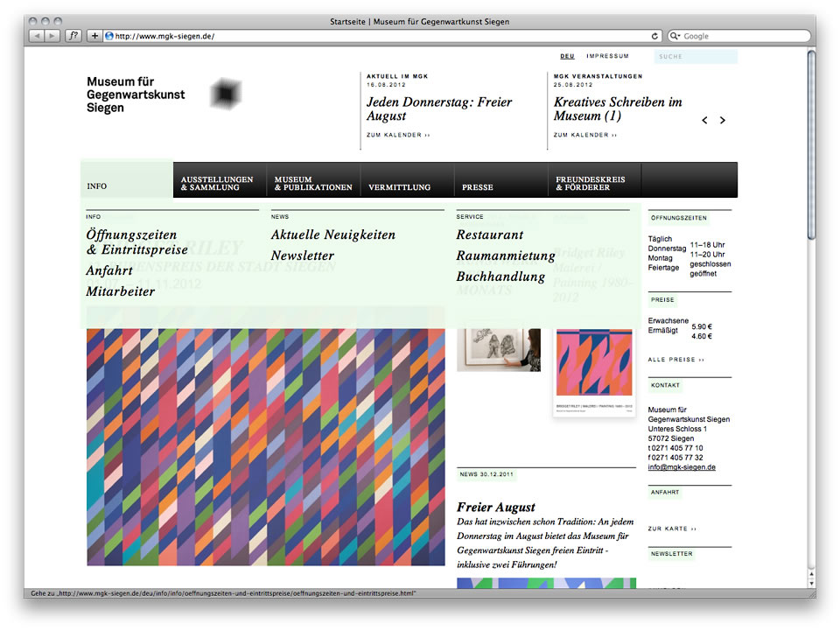This screenshot has width=840, height=631.
Task: Open the Presse navigation tab
Action: (x=500, y=180)
